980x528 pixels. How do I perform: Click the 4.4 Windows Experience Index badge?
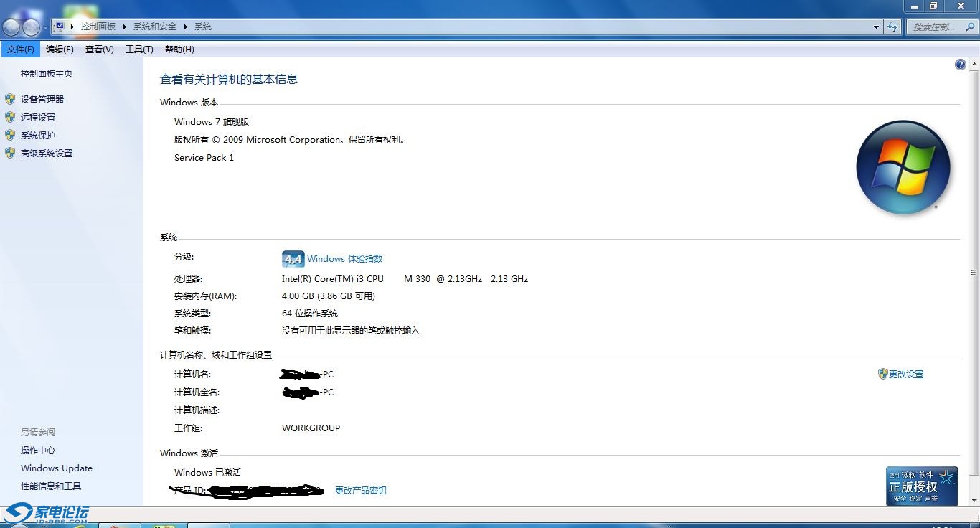pos(293,259)
